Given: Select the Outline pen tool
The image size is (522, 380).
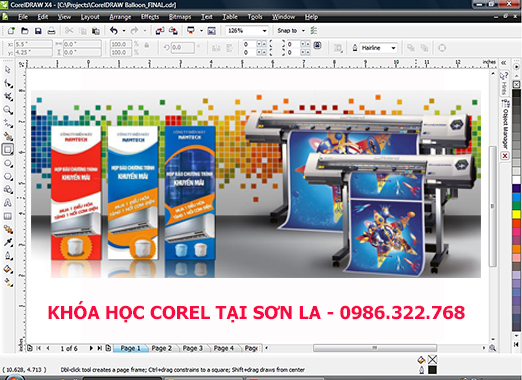Looking at the screenshot, I should pyautogui.click(x=8, y=256).
